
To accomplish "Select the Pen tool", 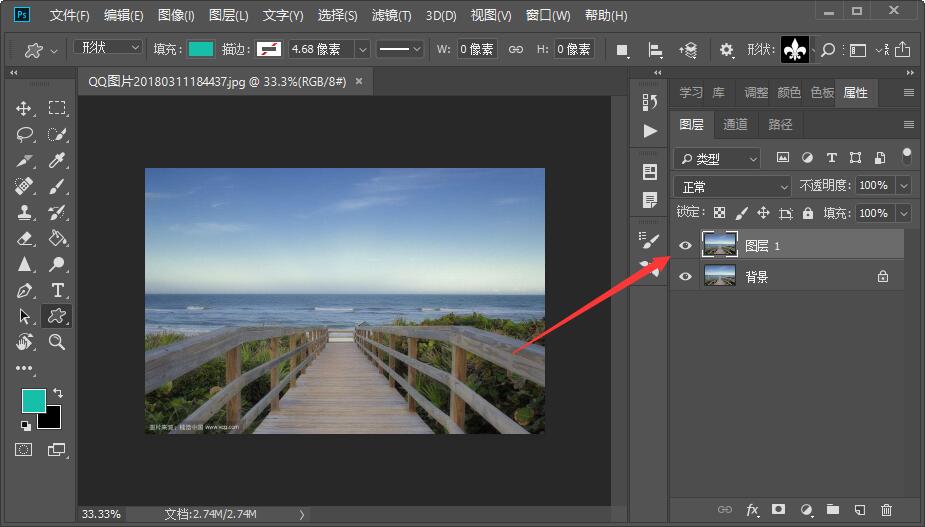I will tap(24, 290).
